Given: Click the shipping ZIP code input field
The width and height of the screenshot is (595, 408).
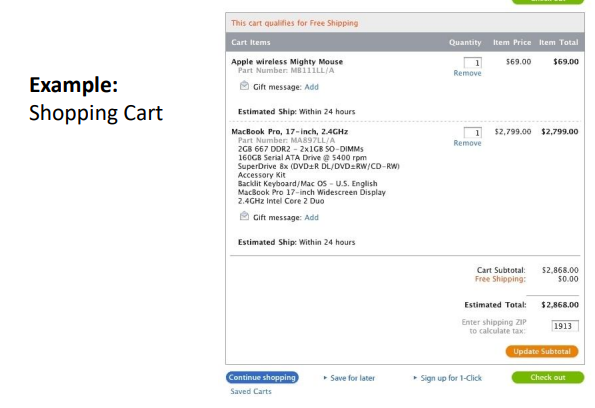Looking at the screenshot, I should (565, 326).
